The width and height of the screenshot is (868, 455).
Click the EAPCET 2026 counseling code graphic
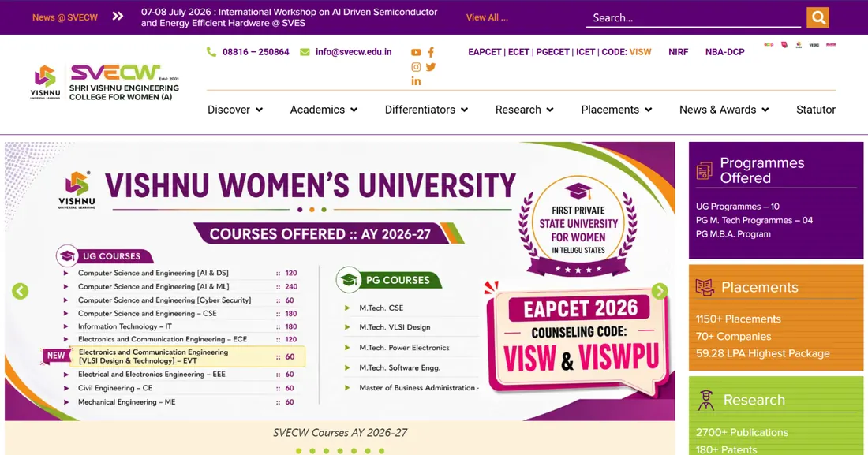pyautogui.click(x=578, y=339)
